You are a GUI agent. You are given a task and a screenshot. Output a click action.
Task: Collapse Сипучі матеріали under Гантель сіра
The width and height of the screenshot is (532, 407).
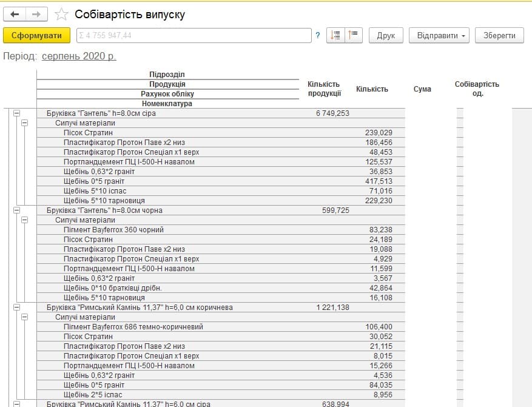[x=25, y=123]
